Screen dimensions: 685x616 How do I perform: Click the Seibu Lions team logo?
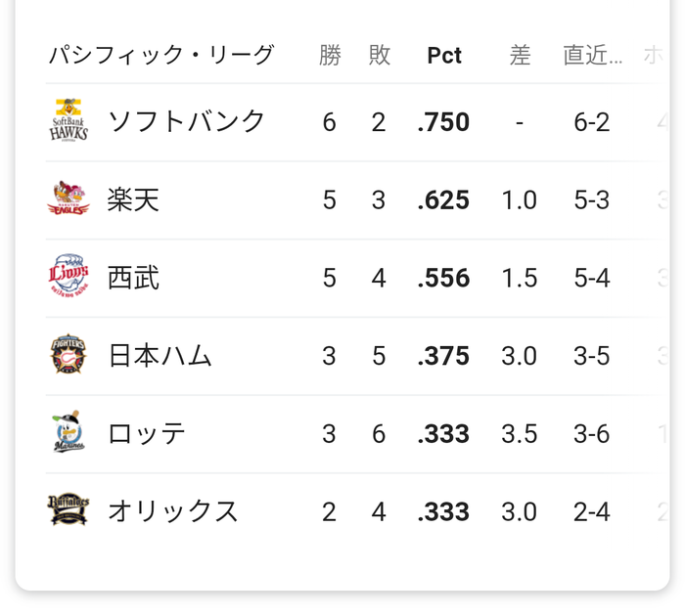pos(68,277)
